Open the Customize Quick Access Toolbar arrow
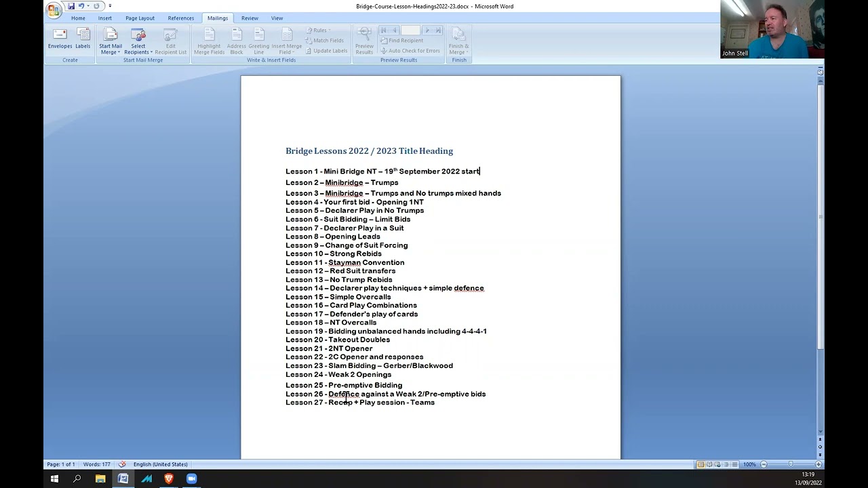This screenshot has width=868, height=488. point(110,6)
